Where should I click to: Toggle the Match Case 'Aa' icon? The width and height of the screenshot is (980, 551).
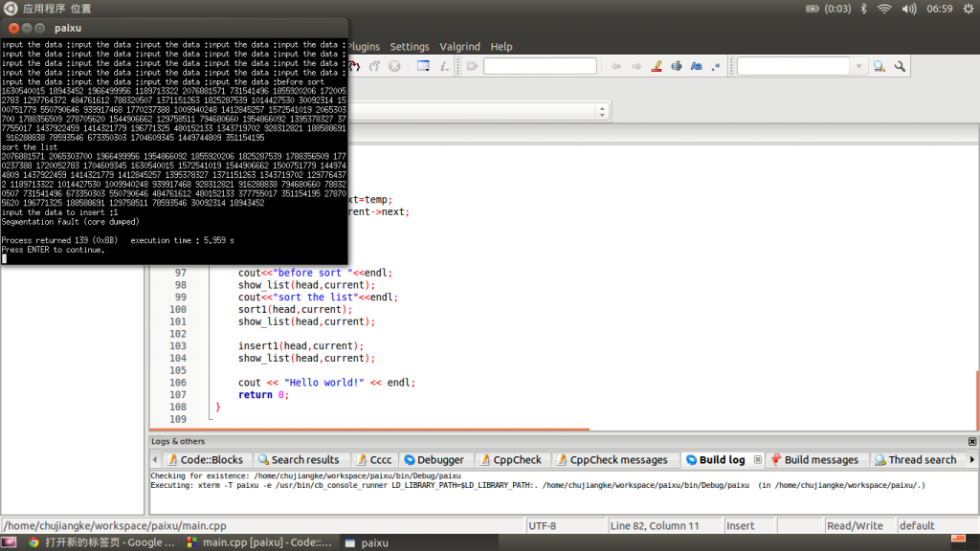pos(697,66)
